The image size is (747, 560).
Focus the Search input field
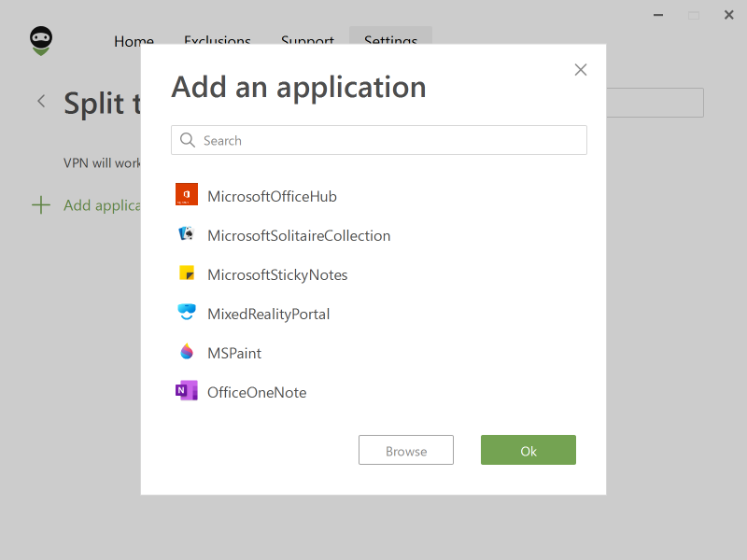pyautogui.click(x=379, y=140)
